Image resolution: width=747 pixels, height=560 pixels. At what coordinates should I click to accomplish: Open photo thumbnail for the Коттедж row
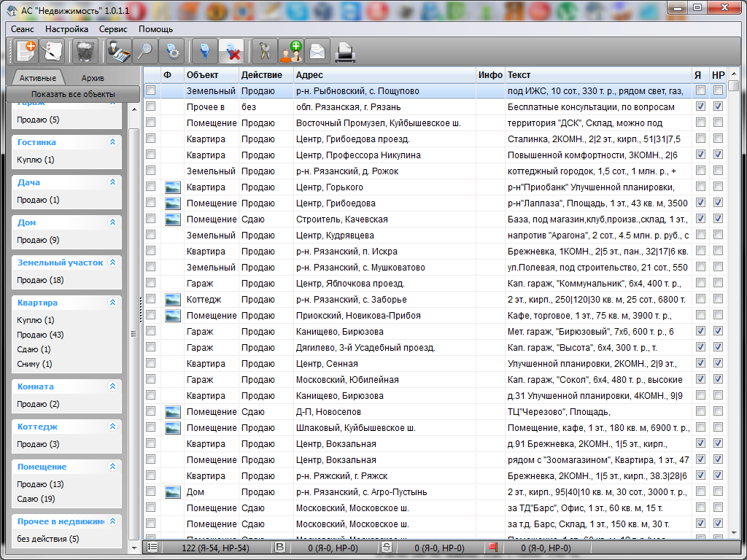[x=173, y=300]
